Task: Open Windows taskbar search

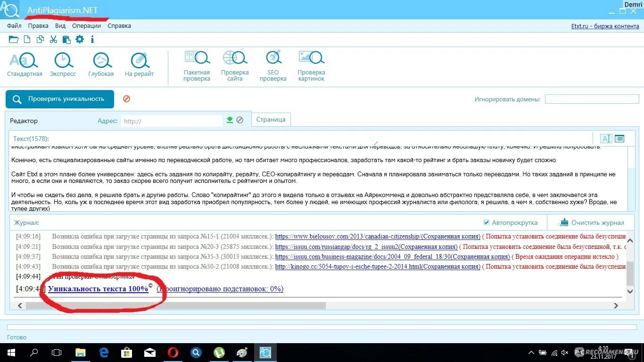Action: (x=34, y=352)
